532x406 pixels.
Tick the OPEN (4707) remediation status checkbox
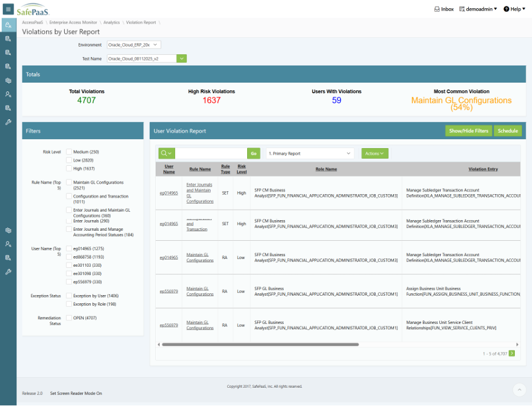(x=70, y=317)
